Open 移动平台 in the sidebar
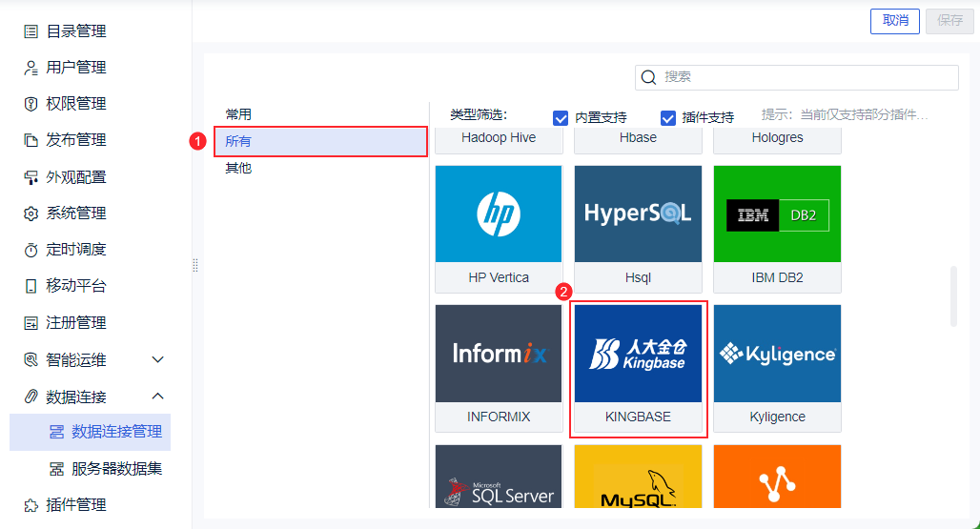The height and width of the screenshot is (529, 980). point(76,286)
